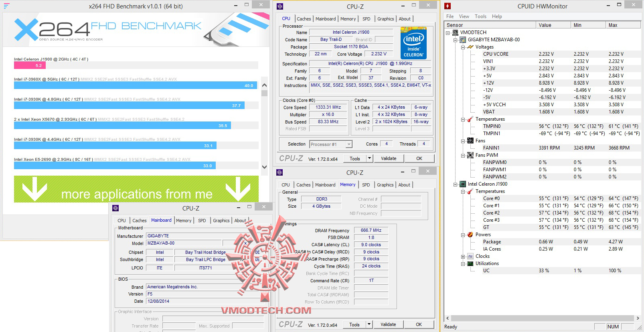Click the CPUID HWMonitor title bar icon
The height and width of the screenshot is (332, 644).
point(448,6)
